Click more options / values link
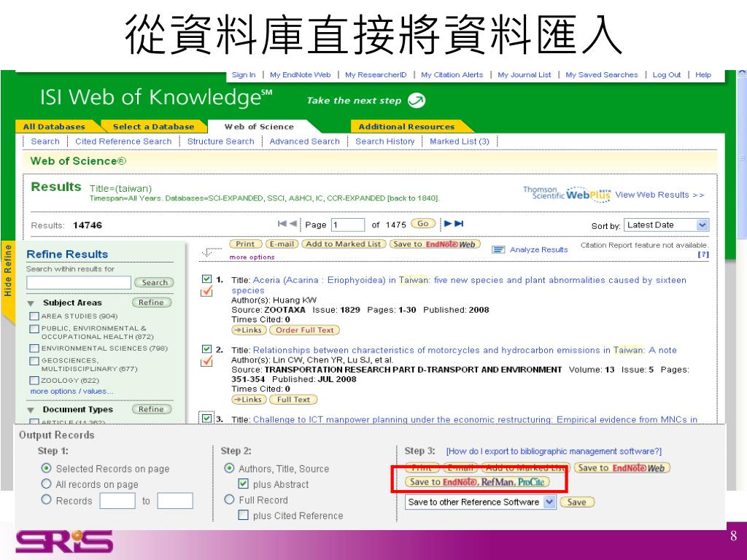 point(71,392)
